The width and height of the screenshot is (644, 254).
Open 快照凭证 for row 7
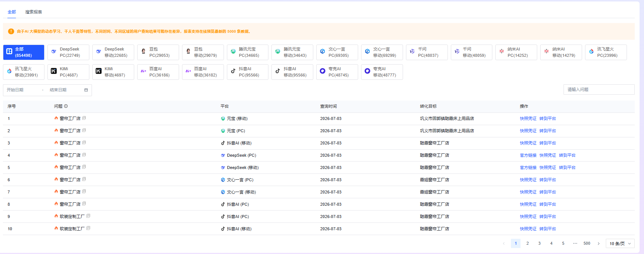(x=528, y=192)
